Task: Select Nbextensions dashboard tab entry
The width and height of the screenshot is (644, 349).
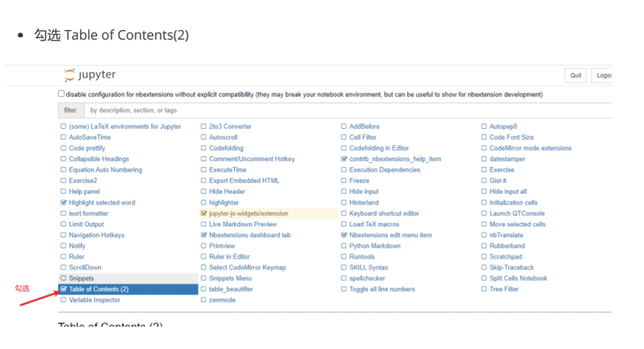Action: (x=250, y=235)
